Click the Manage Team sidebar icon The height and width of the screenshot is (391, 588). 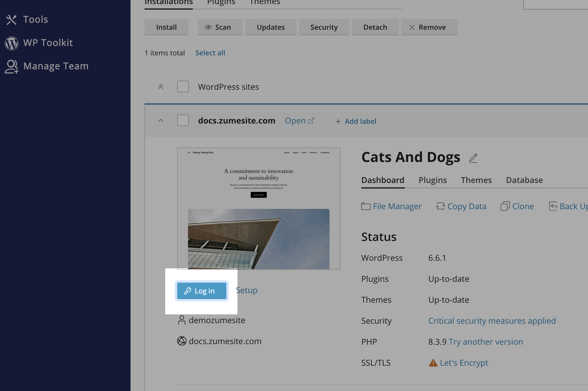click(12, 66)
